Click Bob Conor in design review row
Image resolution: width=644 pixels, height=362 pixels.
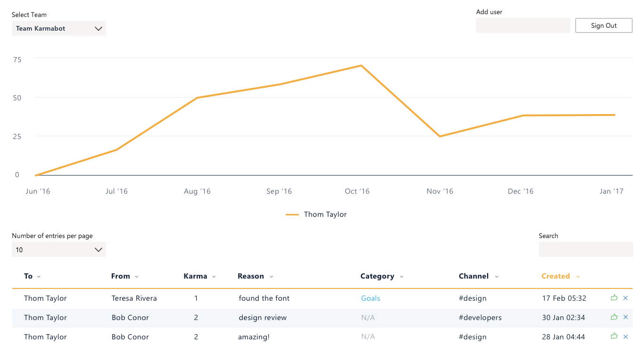click(x=130, y=318)
